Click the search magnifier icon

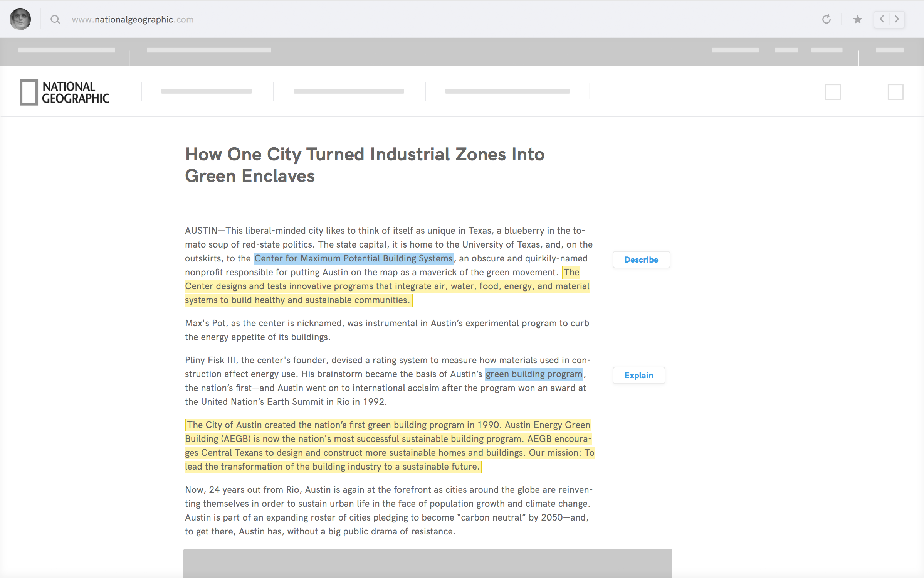[55, 20]
